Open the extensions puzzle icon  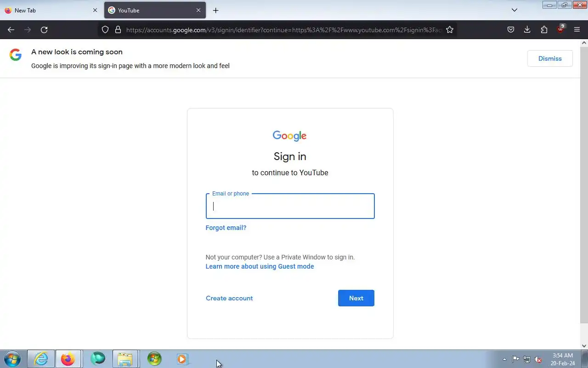click(544, 29)
